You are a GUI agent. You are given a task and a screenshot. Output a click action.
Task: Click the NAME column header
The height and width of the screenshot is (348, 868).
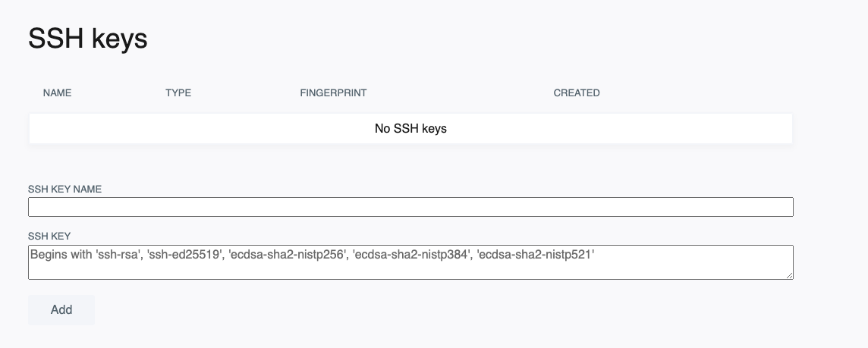click(x=57, y=93)
